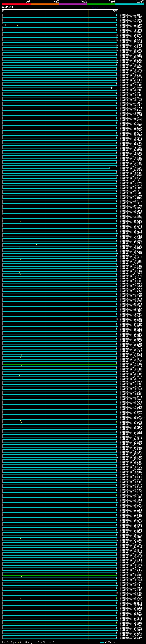The image size is (146, 644).
Task: Select the UniRef100_C5X768 hit label
Action: 131,40
